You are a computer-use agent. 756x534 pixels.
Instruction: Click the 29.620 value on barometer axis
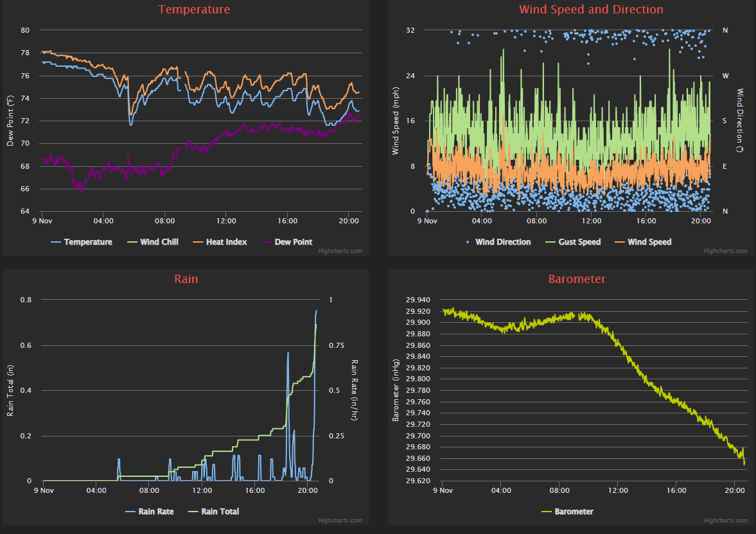418,481
